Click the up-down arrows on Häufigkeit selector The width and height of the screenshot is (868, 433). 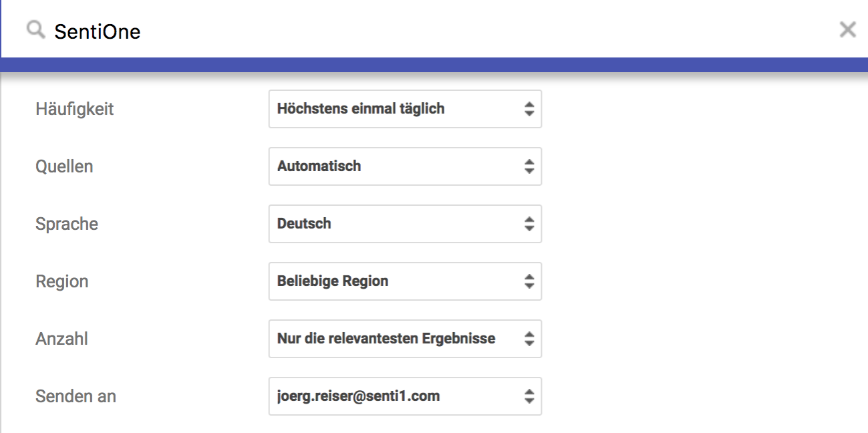(529, 109)
